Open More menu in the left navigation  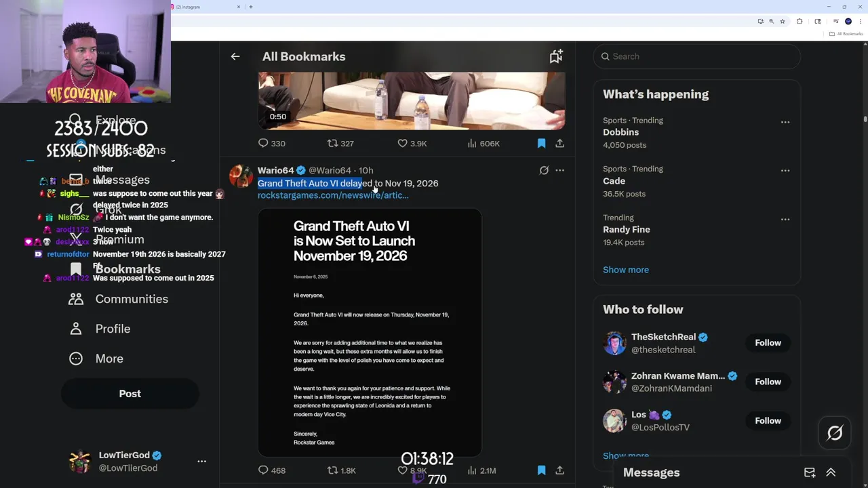coord(96,359)
